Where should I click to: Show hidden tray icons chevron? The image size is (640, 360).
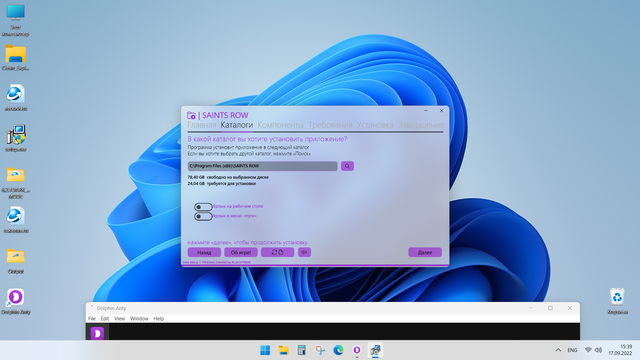coord(558,350)
